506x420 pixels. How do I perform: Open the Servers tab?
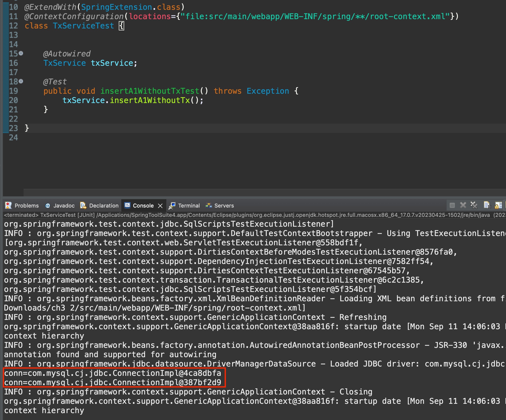click(224, 206)
